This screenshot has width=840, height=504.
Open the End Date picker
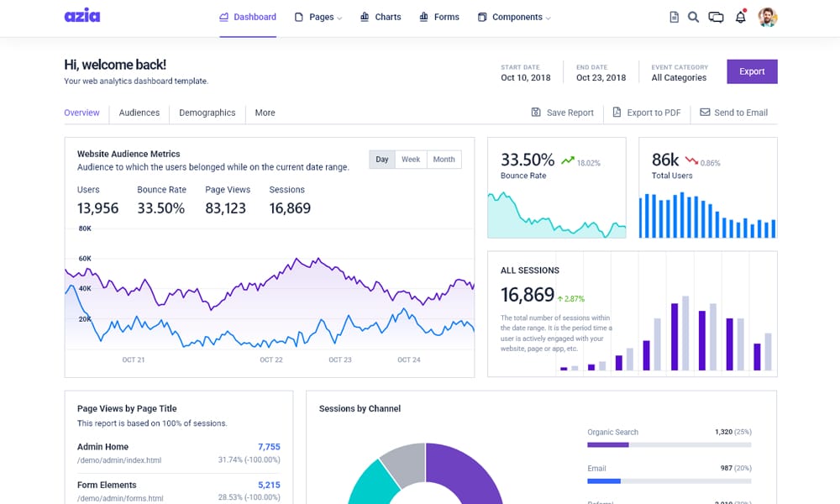coord(601,72)
